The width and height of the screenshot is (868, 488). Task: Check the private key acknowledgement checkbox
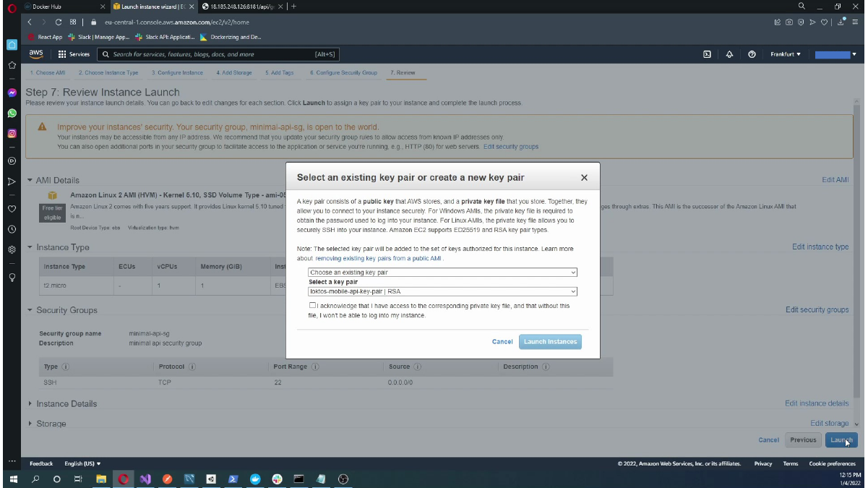point(312,306)
